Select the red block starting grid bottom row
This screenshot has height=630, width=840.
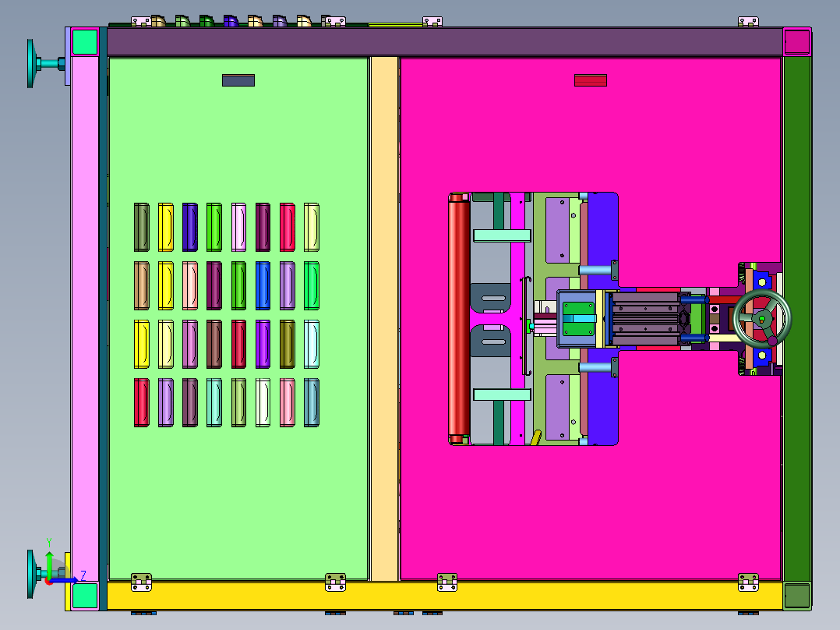pos(142,402)
